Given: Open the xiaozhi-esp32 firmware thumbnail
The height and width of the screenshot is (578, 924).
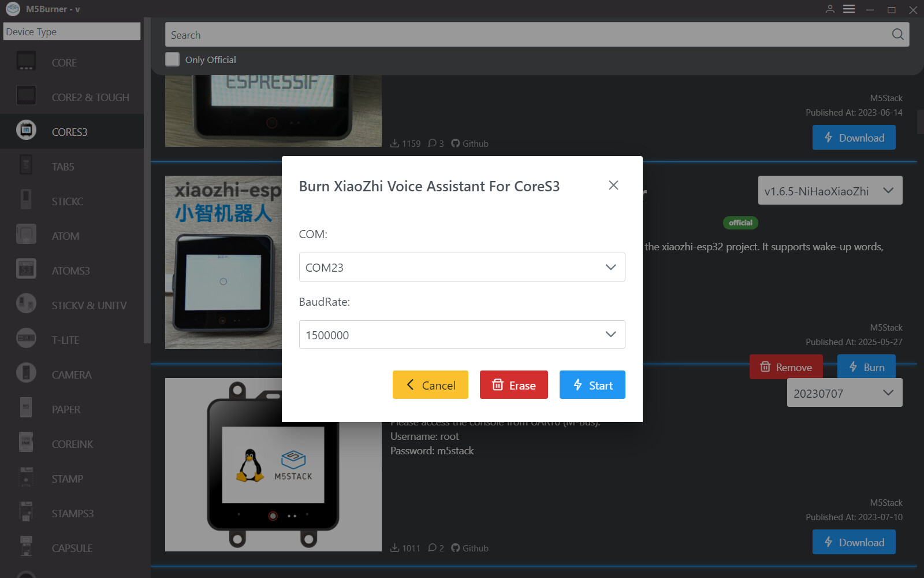Looking at the screenshot, I should [223, 262].
